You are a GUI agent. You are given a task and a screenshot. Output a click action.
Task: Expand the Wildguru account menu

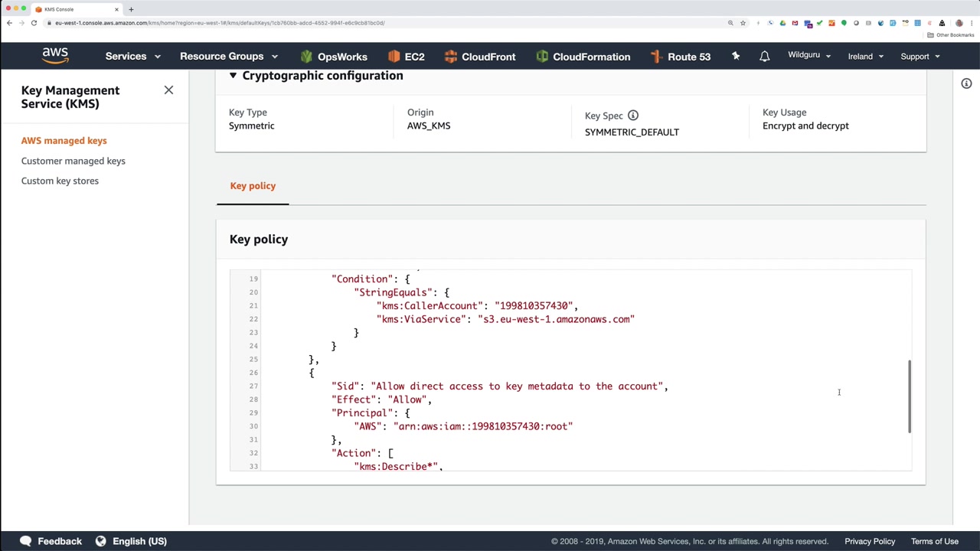pos(808,55)
